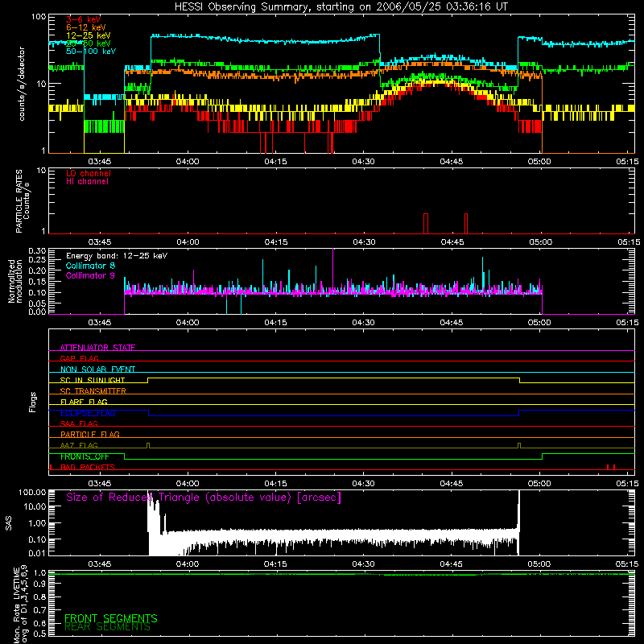
Task: Click the Flags panel axis label
Action: 33,402
